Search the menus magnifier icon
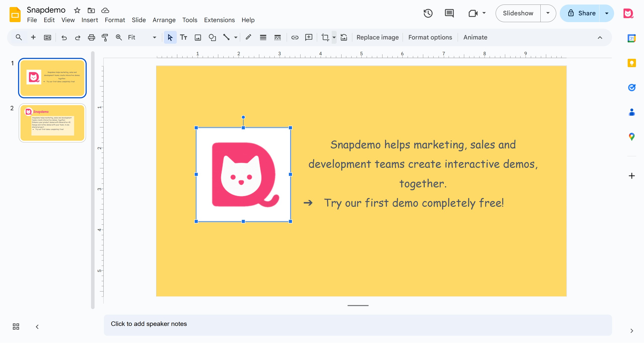Image resolution: width=644 pixels, height=343 pixels. tap(19, 37)
